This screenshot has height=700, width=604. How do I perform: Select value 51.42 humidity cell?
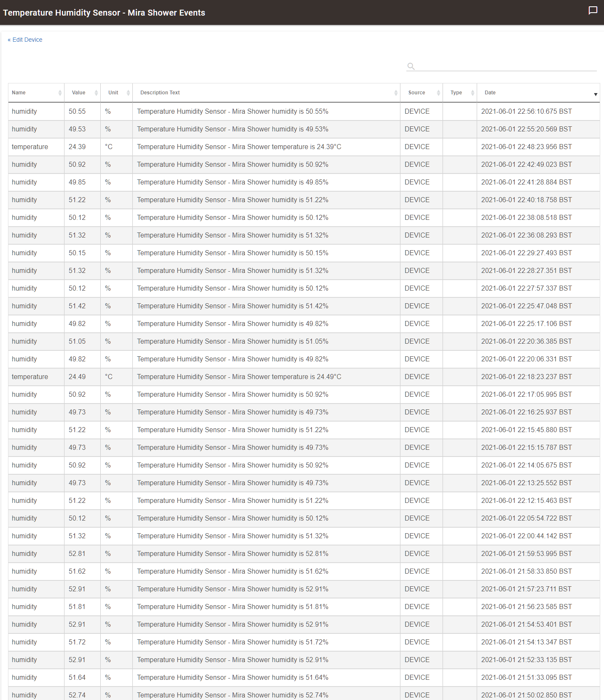click(77, 306)
